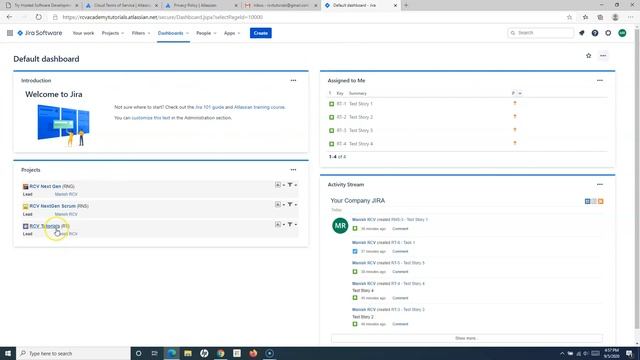Screen dimensions: 640x360
Task: Open the Atlassian training course link
Action: 259,107
